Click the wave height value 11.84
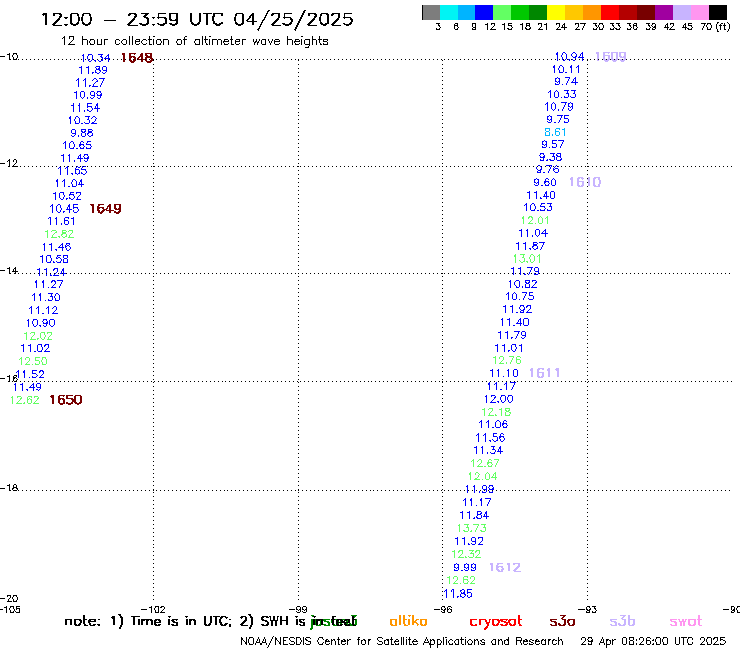 pyautogui.click(x=474, y=515)
